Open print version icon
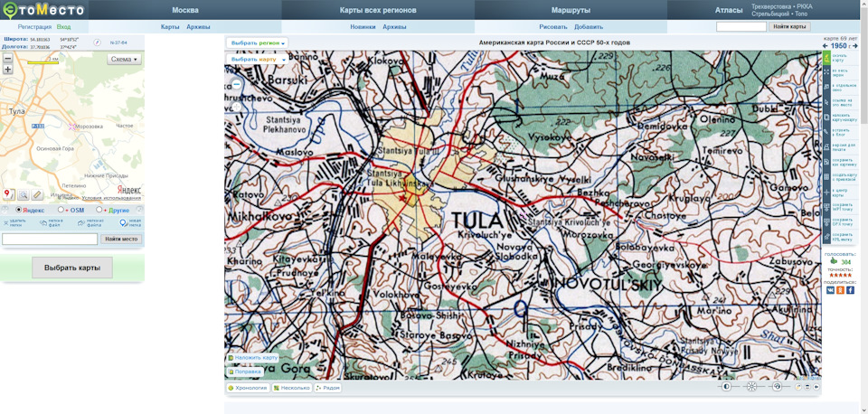The width and height of the screenshot is (868, 414). click(x=826, y=146)
